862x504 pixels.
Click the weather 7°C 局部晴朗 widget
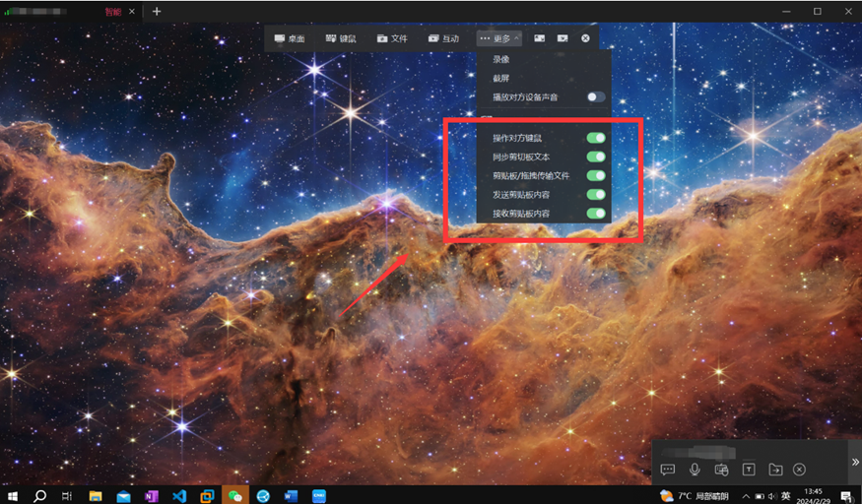(x=695, y=496)
